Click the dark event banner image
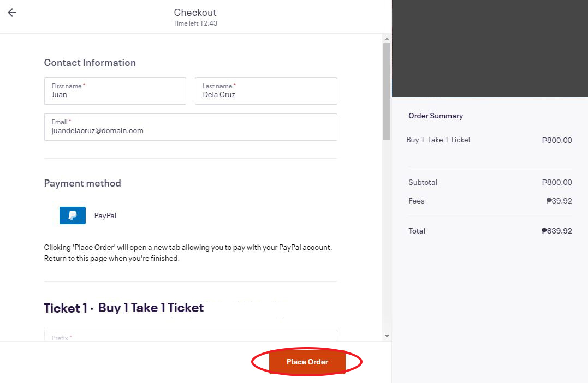The width and height of the screenshot is (588, 383). [x=490, y=49]
